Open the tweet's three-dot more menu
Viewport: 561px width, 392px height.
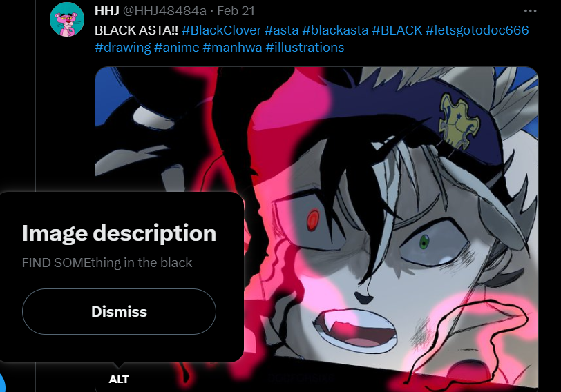click(x=530, y=11)
